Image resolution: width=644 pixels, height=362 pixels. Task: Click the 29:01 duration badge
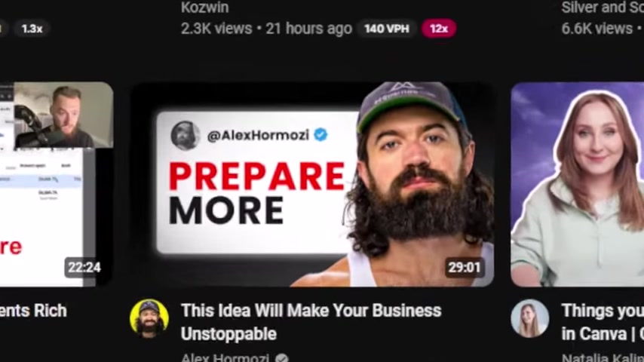[464, 268]
